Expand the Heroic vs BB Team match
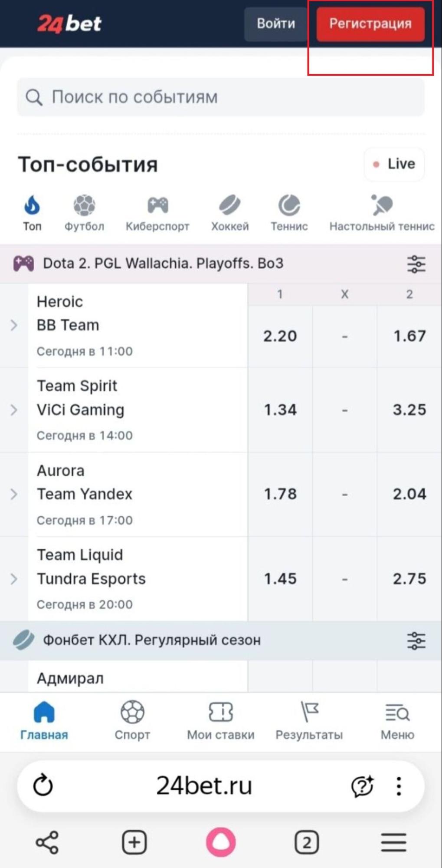The image size is (442, 868). 14,325
